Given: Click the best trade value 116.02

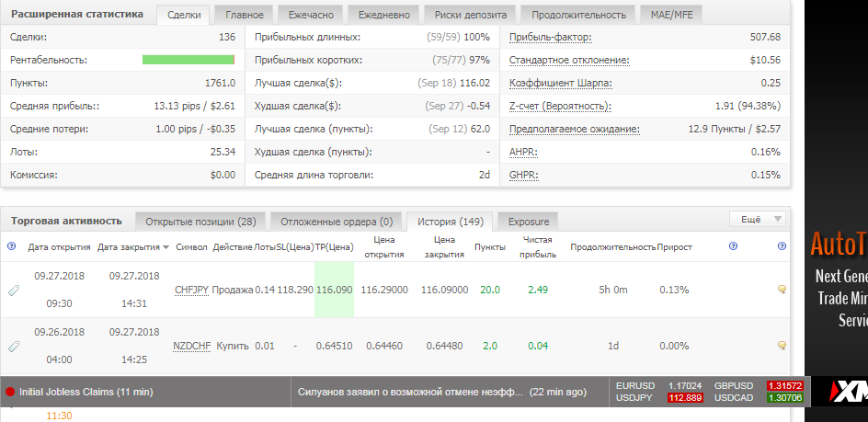Looking at the screenshot, I should pyautogui.click(x=474, y=83).
